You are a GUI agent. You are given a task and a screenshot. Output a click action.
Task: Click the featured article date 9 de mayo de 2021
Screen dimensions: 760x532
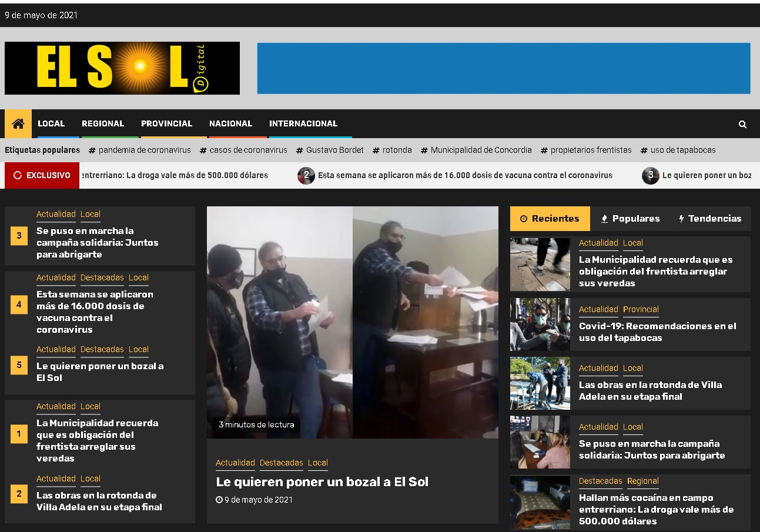[254, 500]
